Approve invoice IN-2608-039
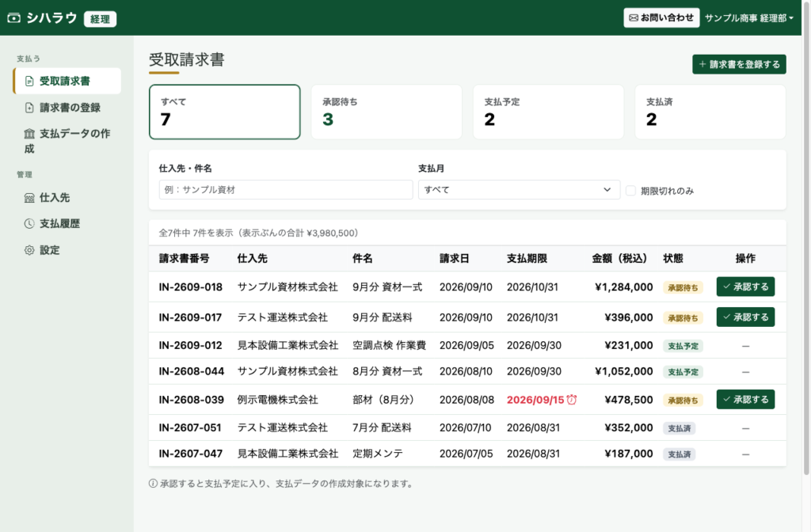 tap(745, 399)
